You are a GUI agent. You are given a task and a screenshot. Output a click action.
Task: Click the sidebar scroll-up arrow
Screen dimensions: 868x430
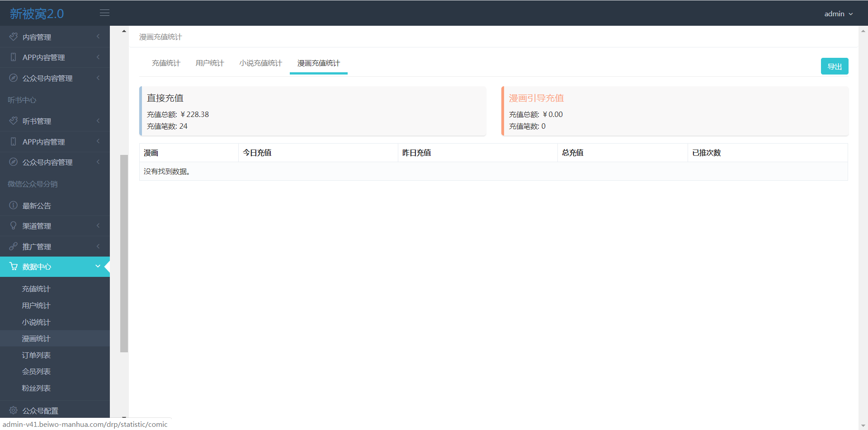point(124,31)
